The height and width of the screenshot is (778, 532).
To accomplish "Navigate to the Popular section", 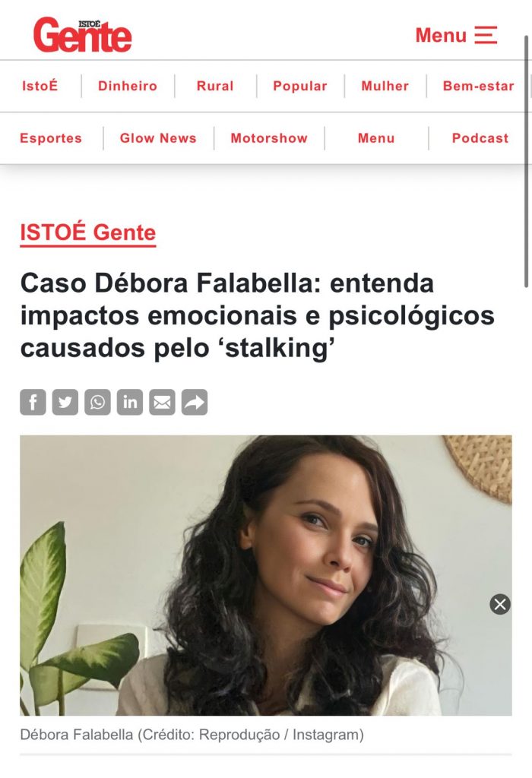I will click(x=299, y=86).
